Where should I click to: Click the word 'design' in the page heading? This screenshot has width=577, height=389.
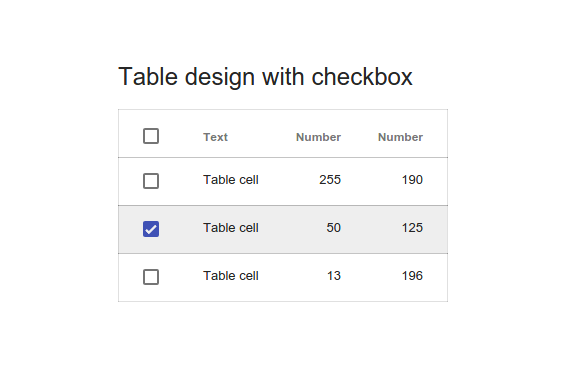coord(220,78)
